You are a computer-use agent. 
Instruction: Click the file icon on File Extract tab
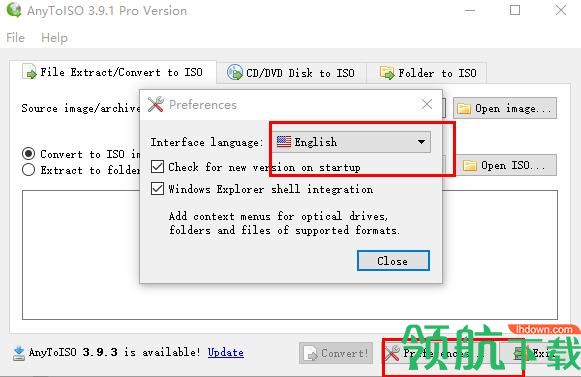pyautogui.click(x=30, y=72)
